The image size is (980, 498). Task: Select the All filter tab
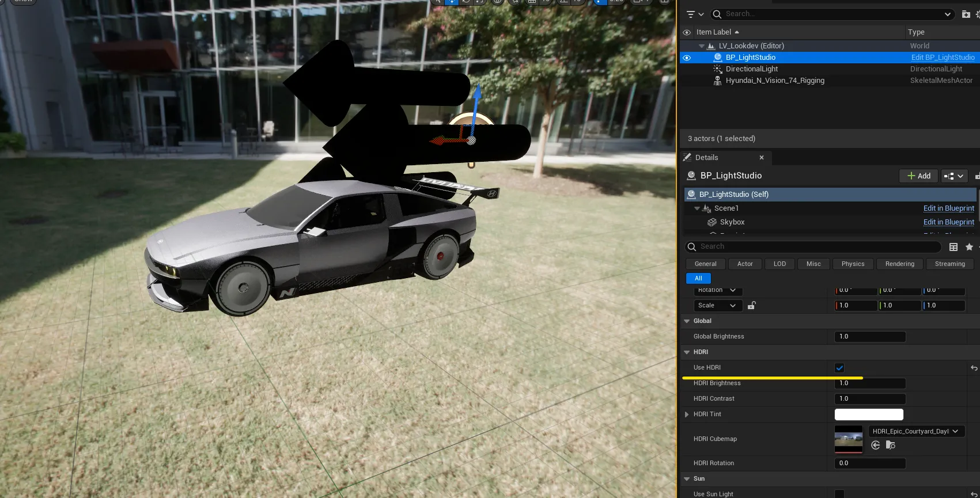698,279
